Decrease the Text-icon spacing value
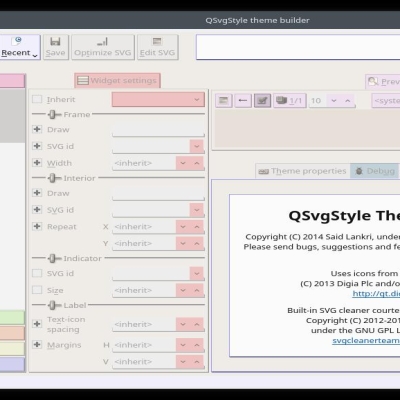The height and width of the screenshot is (400, 400). tap(183, 324)
